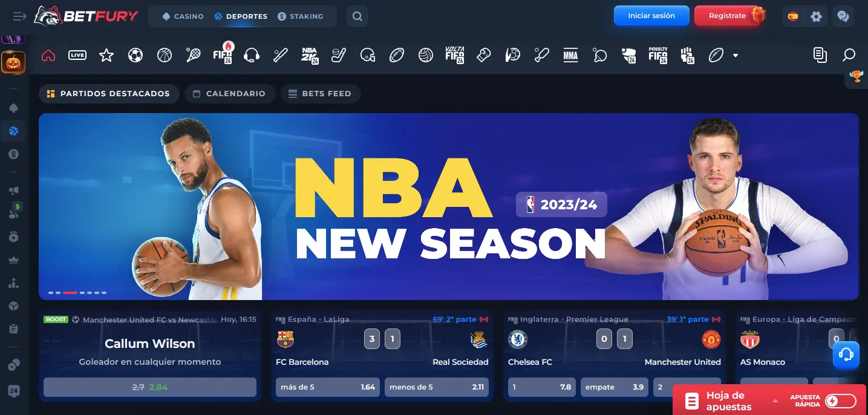Viewport: 868px width, 415px height.
Task: Open FIFA 24 esports icon with flame
Action: 223,54
